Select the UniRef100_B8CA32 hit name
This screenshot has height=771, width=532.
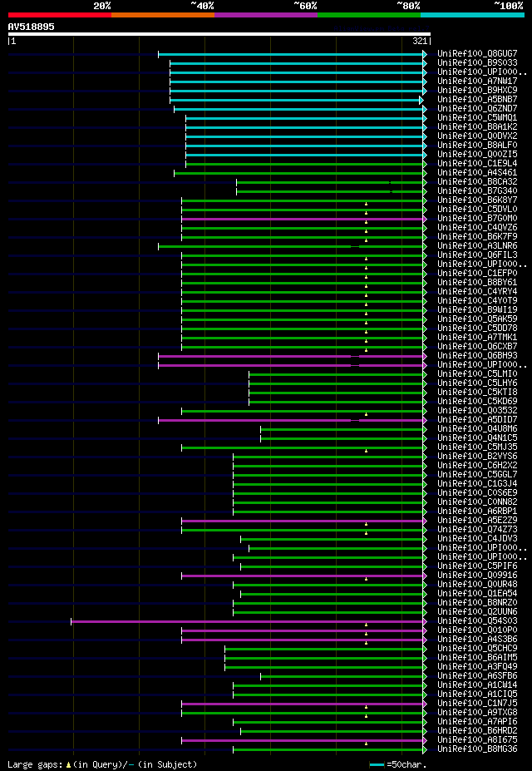coord(477,182)
